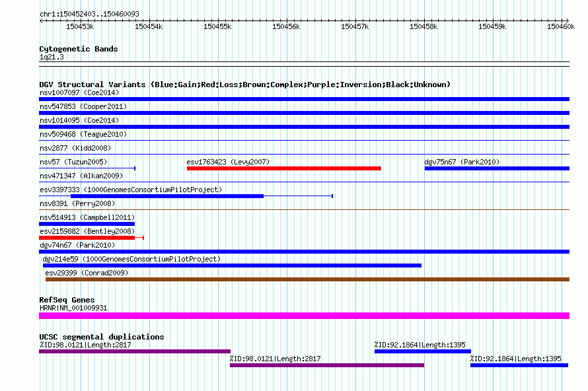The height and width of the screenshot is (391, 588).
Task: Click the 150456k ruler position label
Action: pos(286,26)
